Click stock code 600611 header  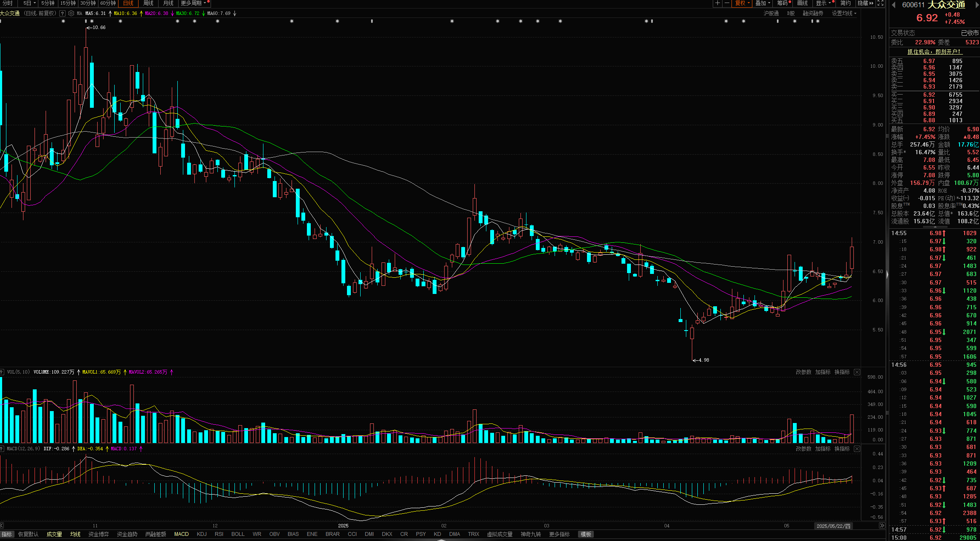913,5
